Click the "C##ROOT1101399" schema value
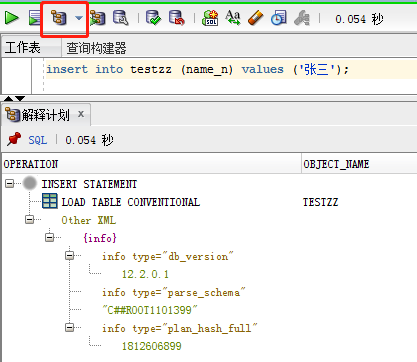The height and width of the screenshot is (362, 417). [x=150, y=310]
